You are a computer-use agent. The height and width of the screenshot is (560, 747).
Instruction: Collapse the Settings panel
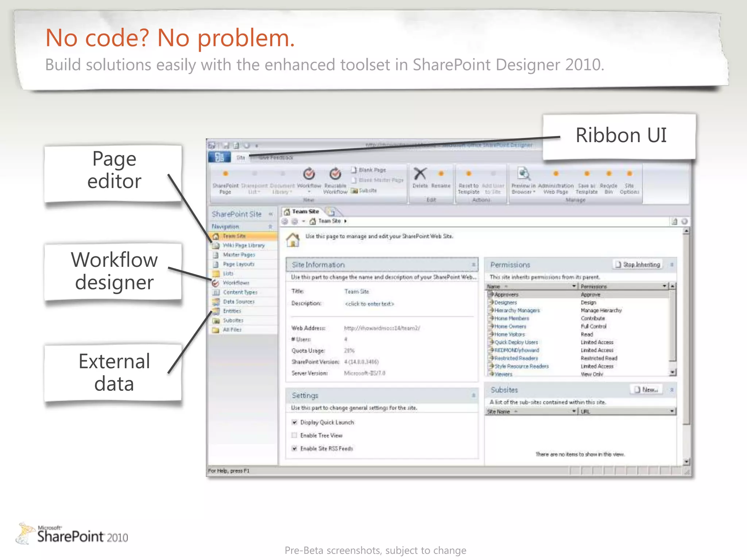[x=473, y=395]
